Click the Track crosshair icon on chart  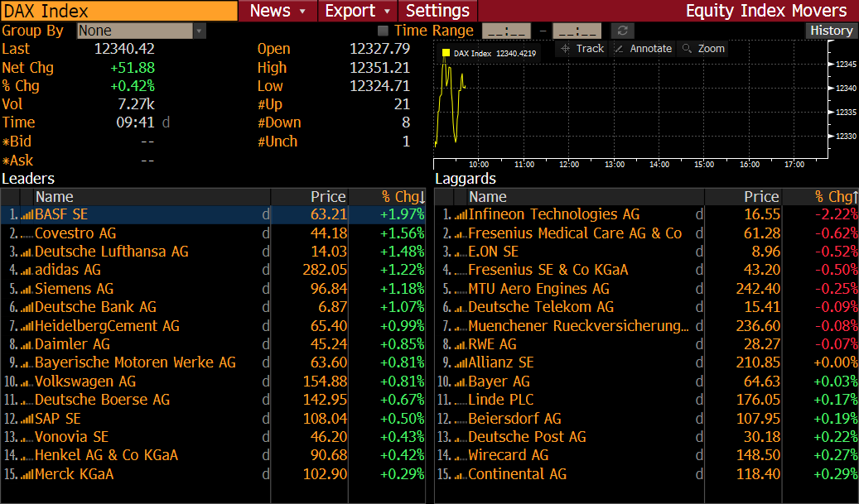(566, 49)
